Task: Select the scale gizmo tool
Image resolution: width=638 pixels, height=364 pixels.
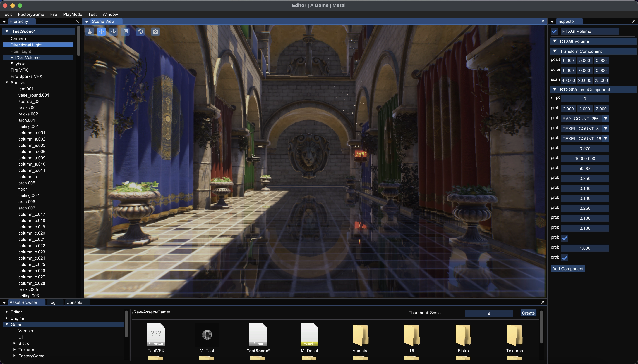Action: (125, 32)
